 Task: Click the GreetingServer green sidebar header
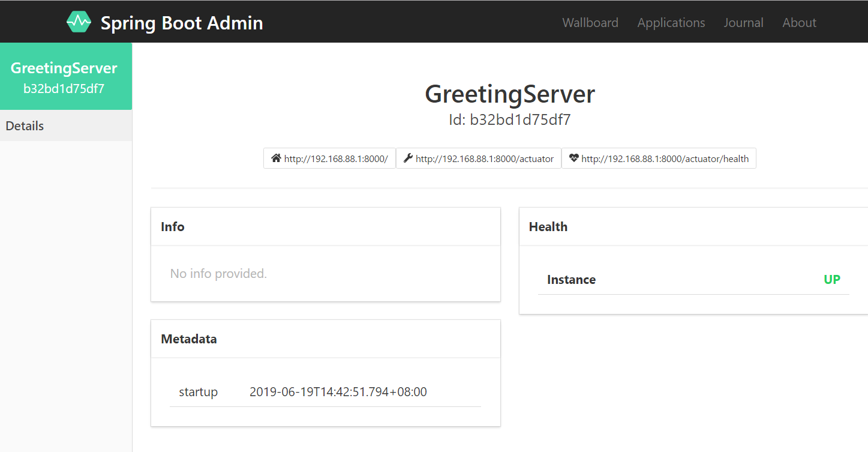point(66,76)
